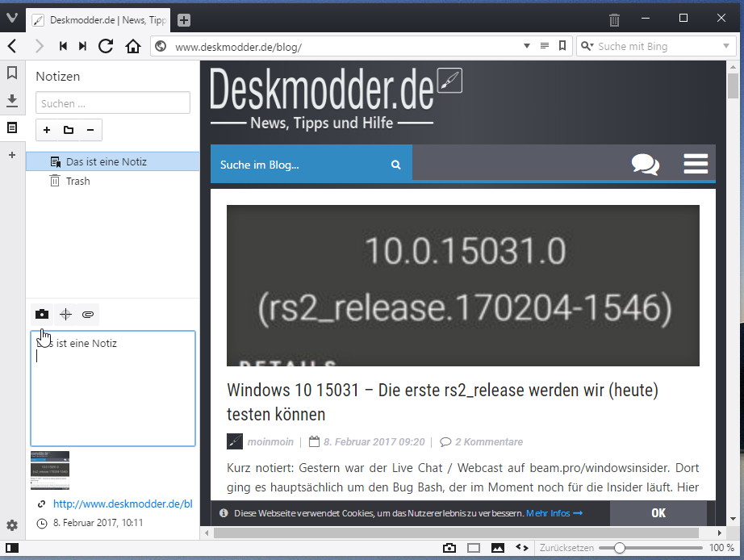Toggle image loading in status bar
The width and height of the screenshot is (744, 560).
(498, 548)
